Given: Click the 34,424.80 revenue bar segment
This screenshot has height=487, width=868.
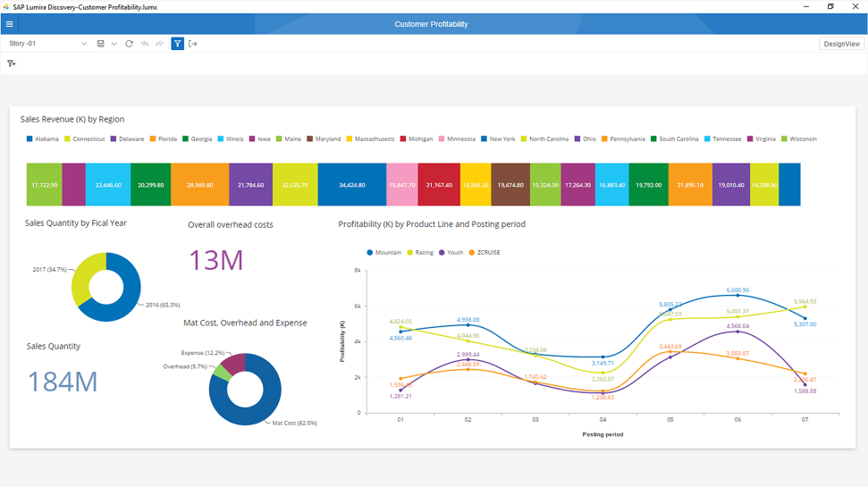Looking at the screenshot, I should tap(352, 185).
